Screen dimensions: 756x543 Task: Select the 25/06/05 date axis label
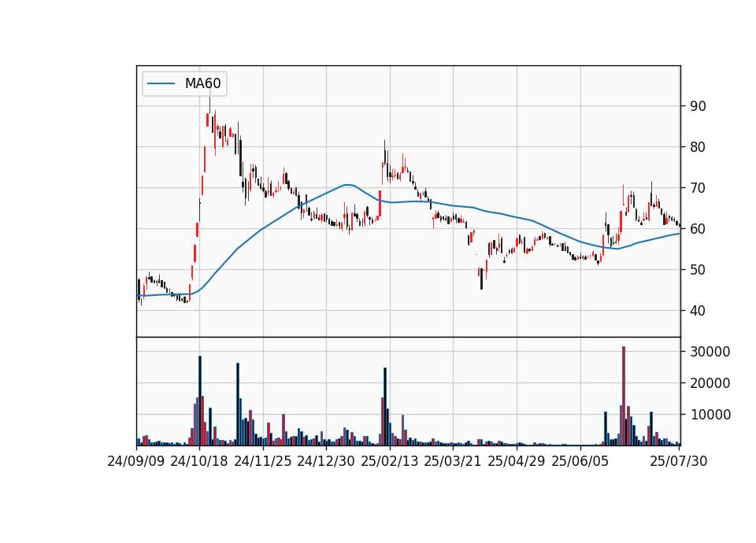580,461
